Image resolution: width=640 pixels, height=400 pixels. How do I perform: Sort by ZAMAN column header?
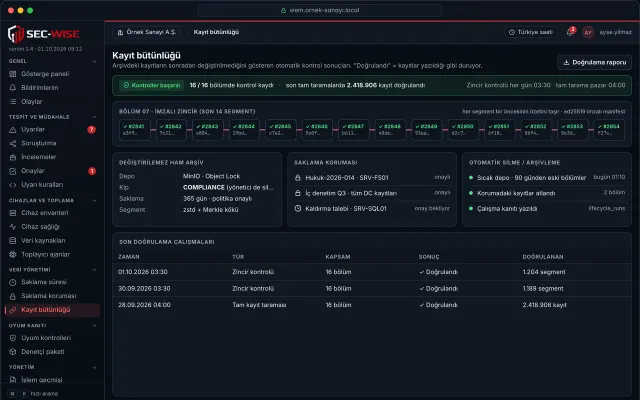(129, 257)
